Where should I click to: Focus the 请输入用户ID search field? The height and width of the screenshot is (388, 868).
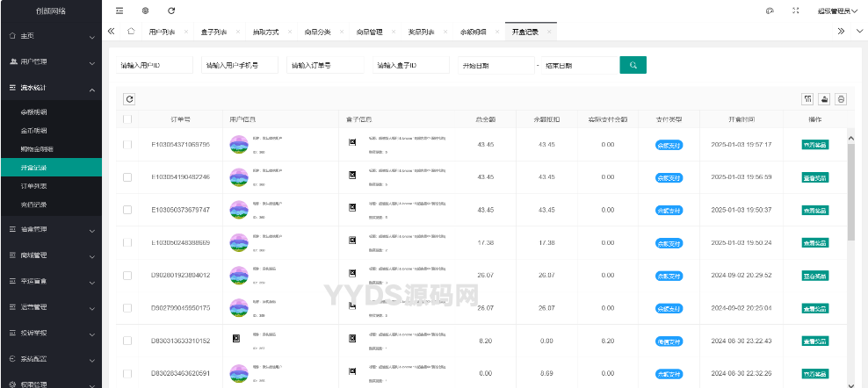(155, 65)
